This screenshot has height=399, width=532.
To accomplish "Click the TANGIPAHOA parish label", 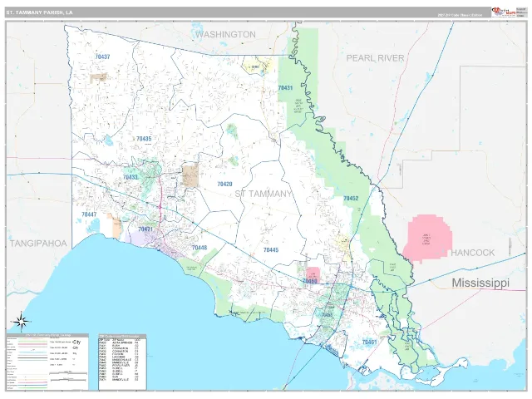I will [x=38, y=244].
